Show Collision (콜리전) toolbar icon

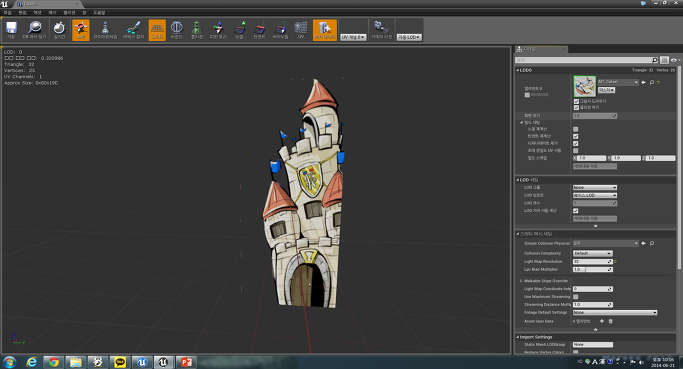196,30
